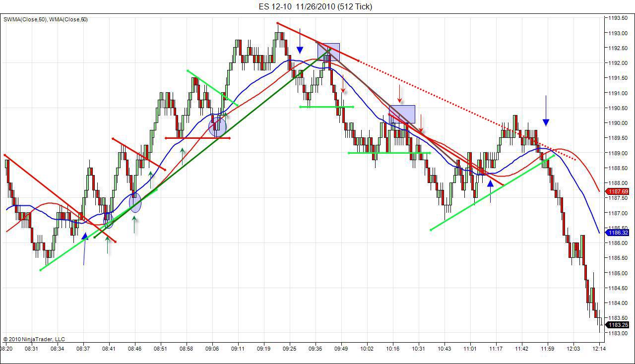Click the 1186.50 price axis label
This screenshot has height=364, width=635.
[x=618, y=228]
